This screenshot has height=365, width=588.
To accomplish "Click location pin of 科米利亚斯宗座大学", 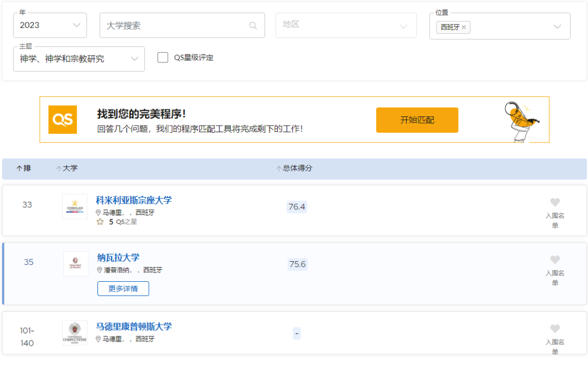I will [98, 213].
